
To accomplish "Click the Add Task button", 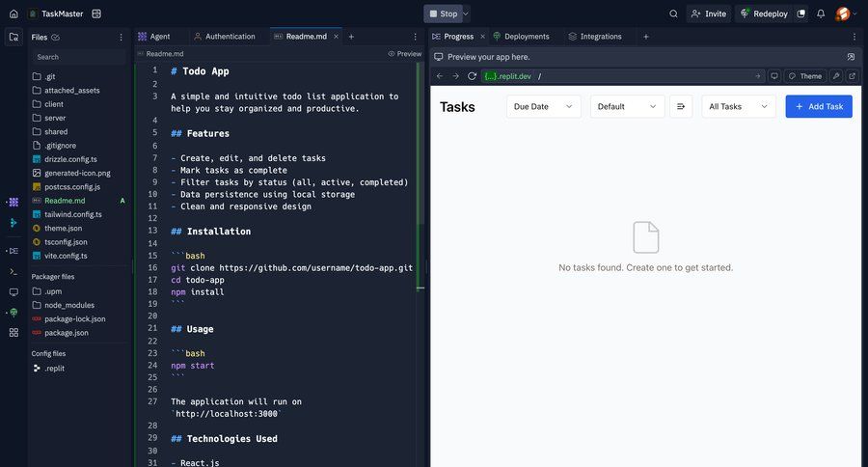I will pos(819,106).
